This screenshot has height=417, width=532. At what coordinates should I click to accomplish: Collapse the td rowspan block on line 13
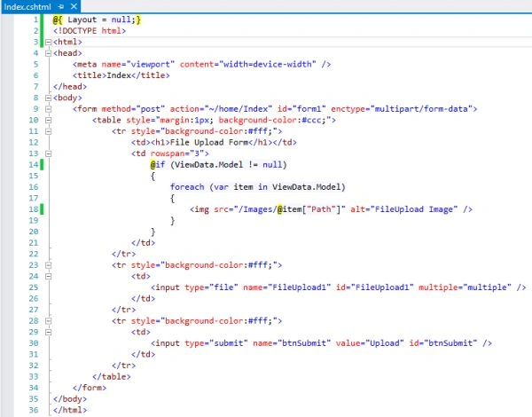pyautogui.click(x=48, y=153)
